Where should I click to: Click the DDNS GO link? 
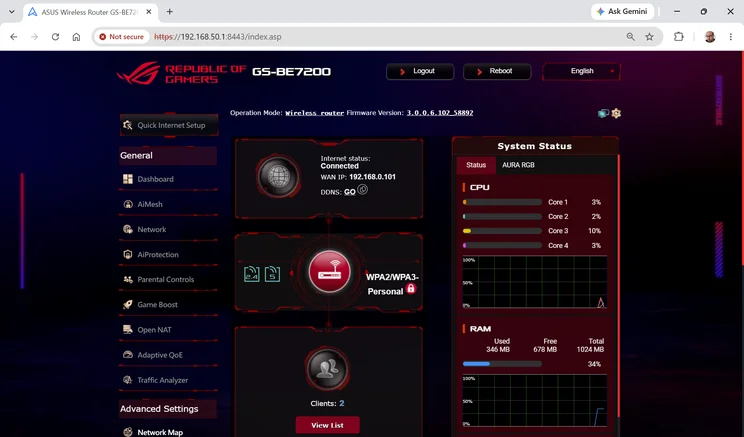350,192
